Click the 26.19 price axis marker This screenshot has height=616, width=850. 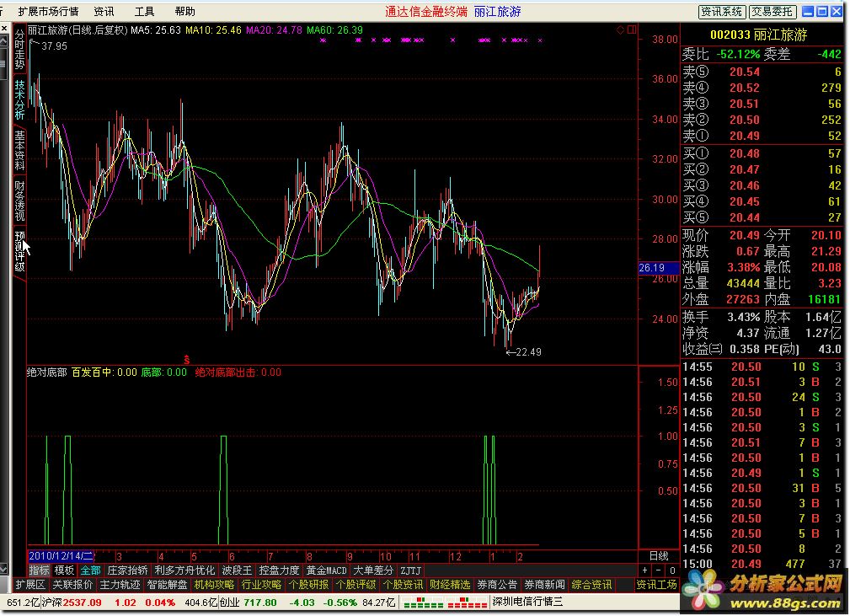coord(658,268)
